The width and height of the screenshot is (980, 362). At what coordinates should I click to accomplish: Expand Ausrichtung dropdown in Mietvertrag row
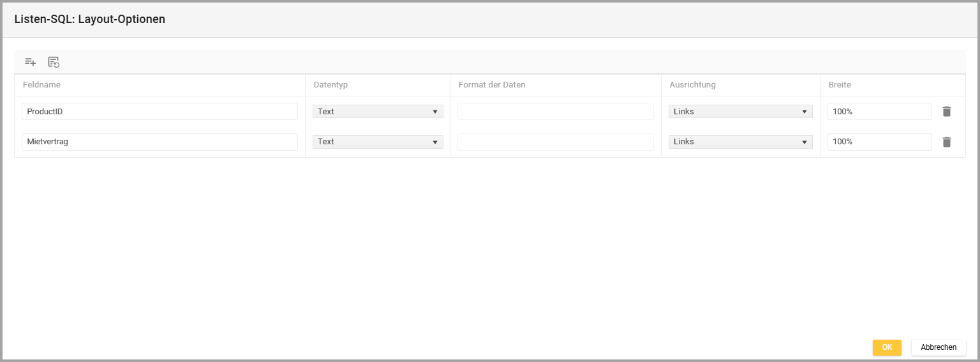click(x=740, y=142)
